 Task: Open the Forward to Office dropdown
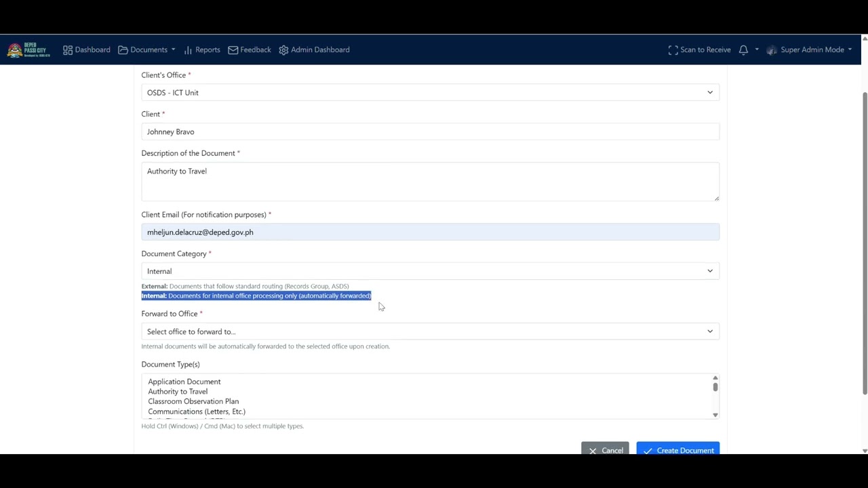430,331
